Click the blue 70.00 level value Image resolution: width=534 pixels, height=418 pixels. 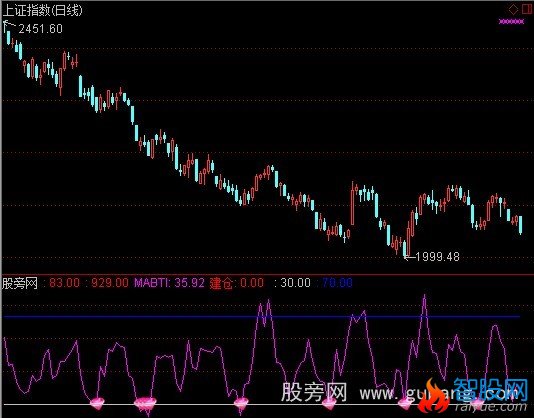click(x=337, y=283)
